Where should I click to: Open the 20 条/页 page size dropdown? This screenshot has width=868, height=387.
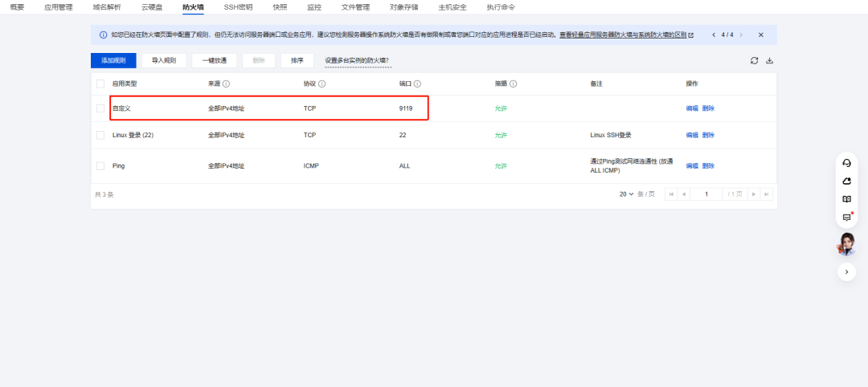tap(627, 194)
